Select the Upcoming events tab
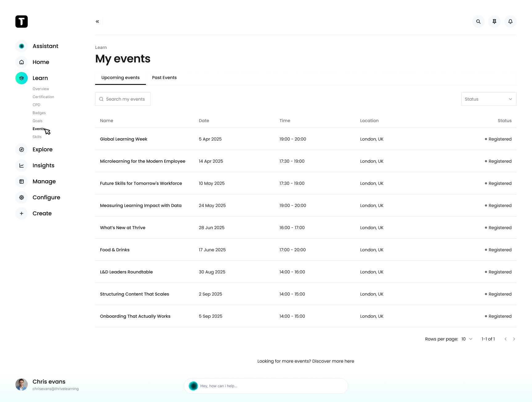This screenshot has height=402, width=532. point(120,78)
